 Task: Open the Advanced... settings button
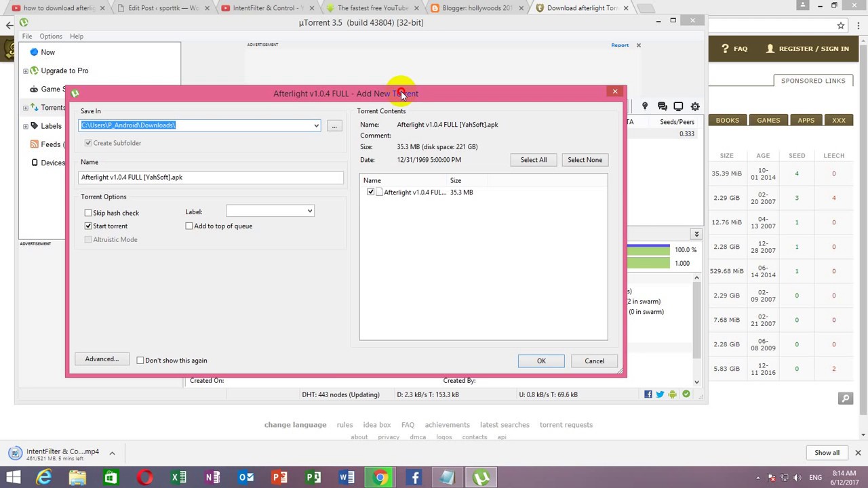[102, 359]
